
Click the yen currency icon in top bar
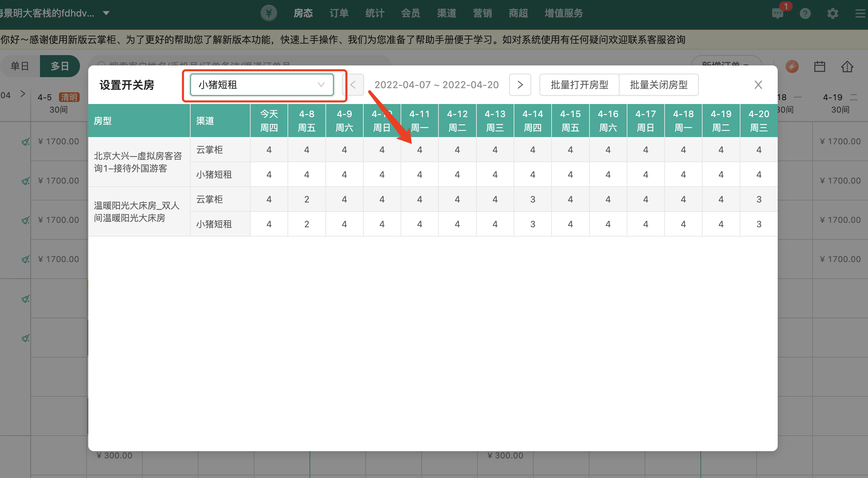[x=269, y=13]
